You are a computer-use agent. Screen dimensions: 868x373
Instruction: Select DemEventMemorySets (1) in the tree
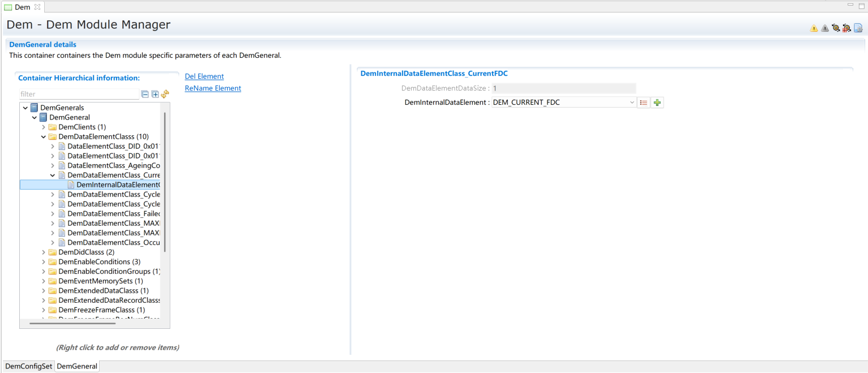point(100,281)
